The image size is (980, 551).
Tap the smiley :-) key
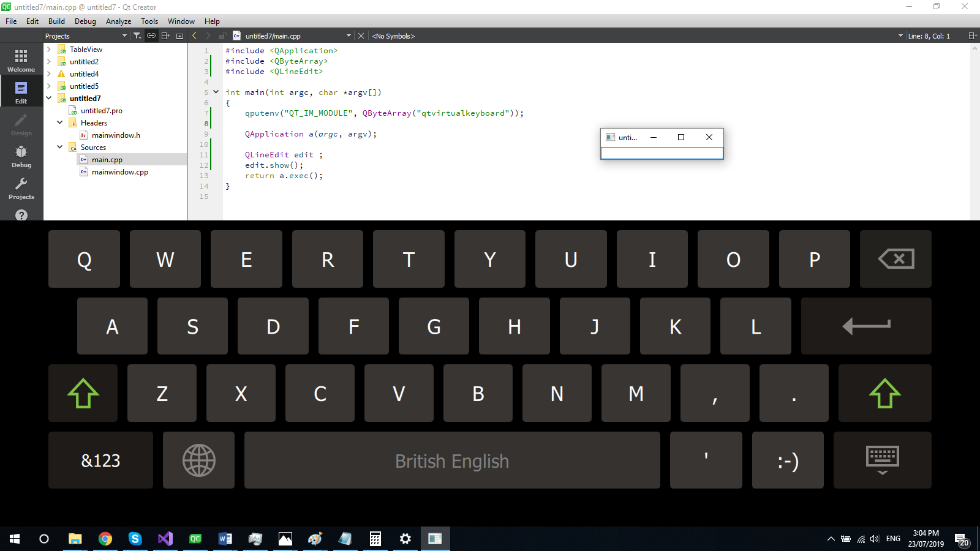pos(788,460)
